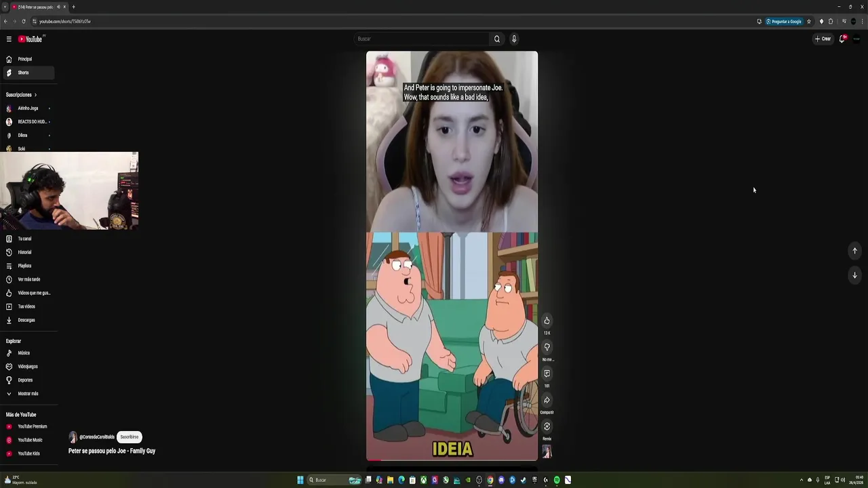The height and width of the screenshot is (488, 868).
Task: Open YouTube Premium link
Action: point(28,426)
